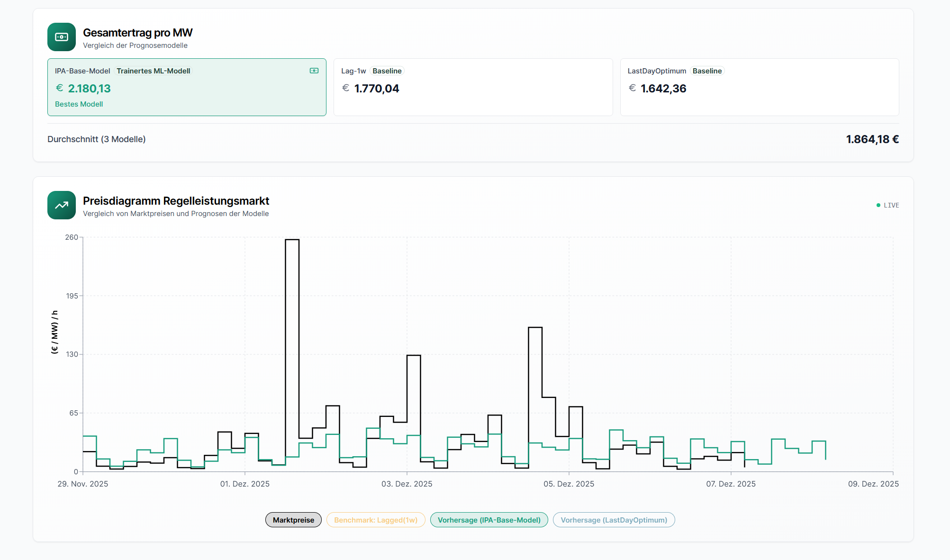Enable the Benchmark: Lagged(1w) series
The width and height of the screenshot is (950, 560).
[376, 520]
